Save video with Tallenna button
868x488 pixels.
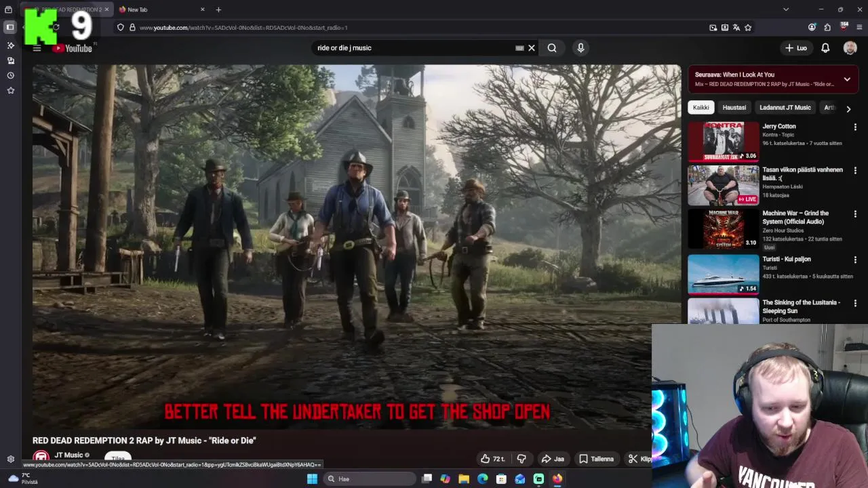(596, 459)
